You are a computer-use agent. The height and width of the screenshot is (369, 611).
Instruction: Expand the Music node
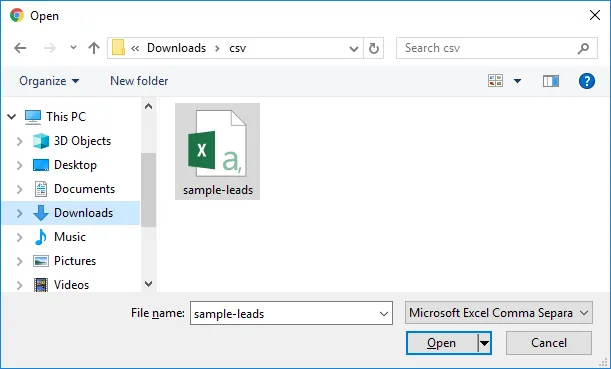(x=19, y=237)
